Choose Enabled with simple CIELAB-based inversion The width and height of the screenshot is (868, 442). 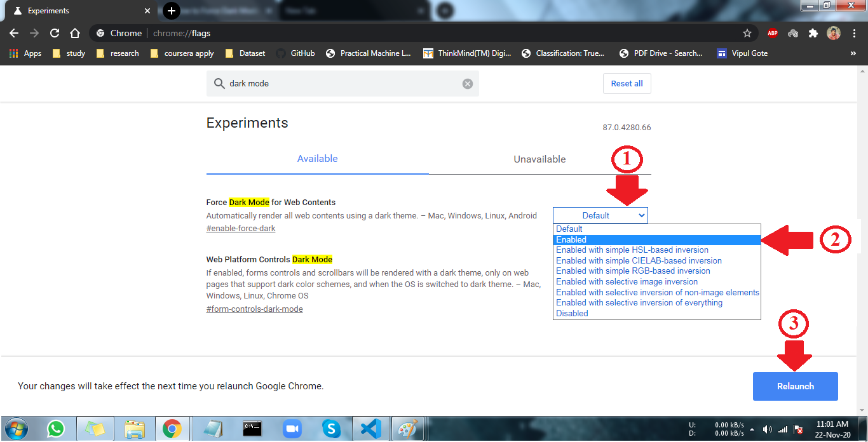tap(657, 260)
